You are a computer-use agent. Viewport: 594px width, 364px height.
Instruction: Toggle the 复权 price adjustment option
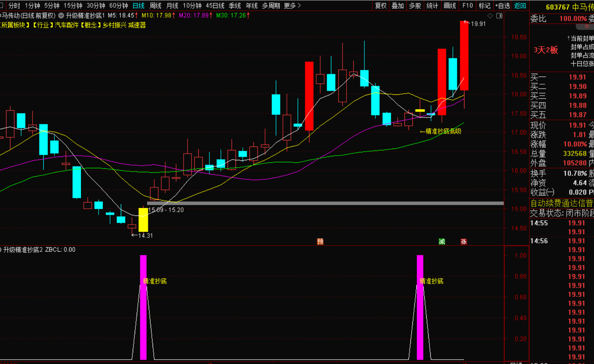(x=381, y=6)
